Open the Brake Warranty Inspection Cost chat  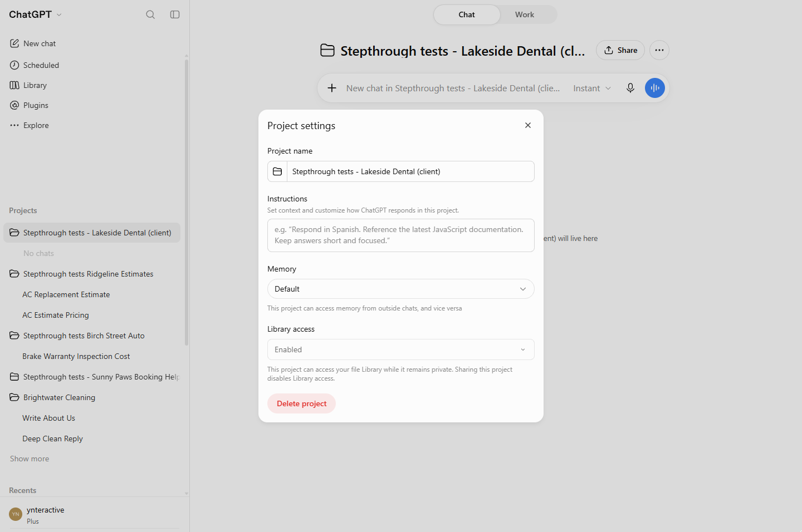click(x=76, y=356)
